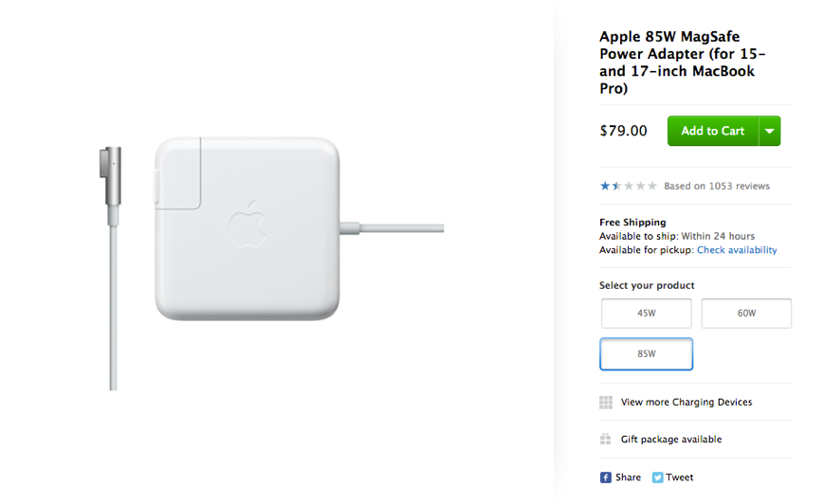Open the 'Based on 1053 reviews' link
Image resolution: width=824 pixels, height=504 pixels.
click(x=717, y=186)
